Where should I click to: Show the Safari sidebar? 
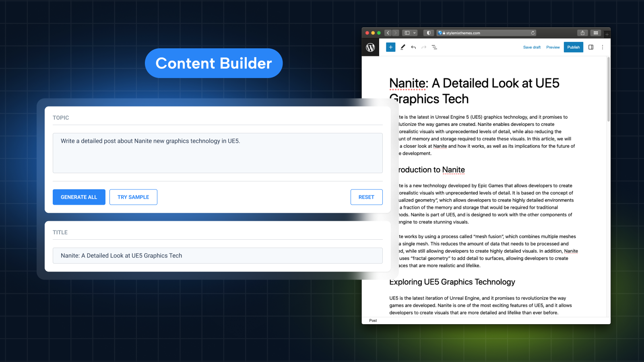(x=407, y=33)
